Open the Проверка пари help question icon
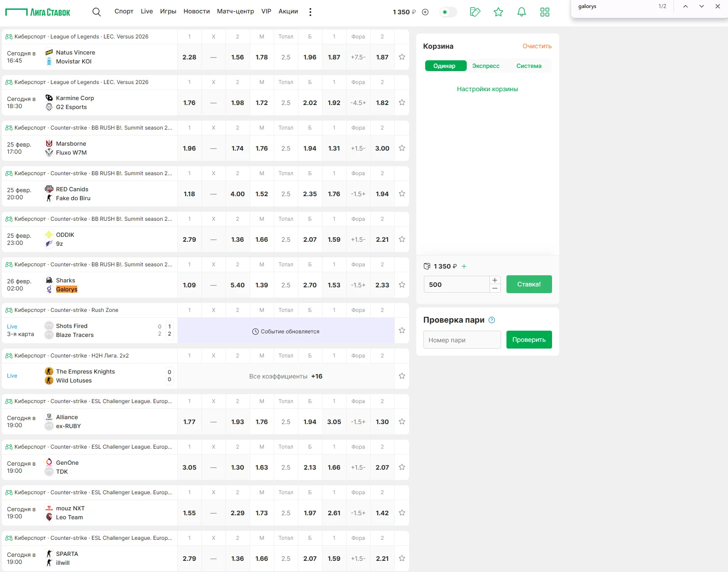This screenshot has height=572, width=728. pyautogui.click(x=492, y=320)
